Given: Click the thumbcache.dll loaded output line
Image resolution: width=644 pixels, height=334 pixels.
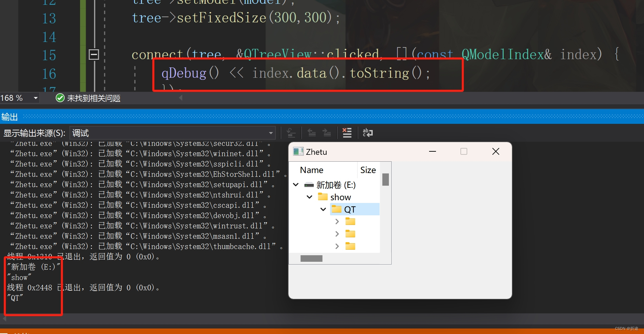Looking at the screenshot, I should coord(146,246).
